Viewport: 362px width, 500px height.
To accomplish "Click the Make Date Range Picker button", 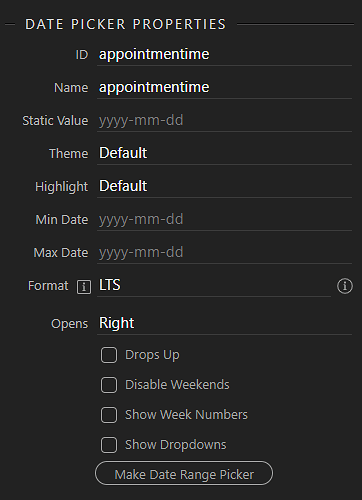I will 184,473.
